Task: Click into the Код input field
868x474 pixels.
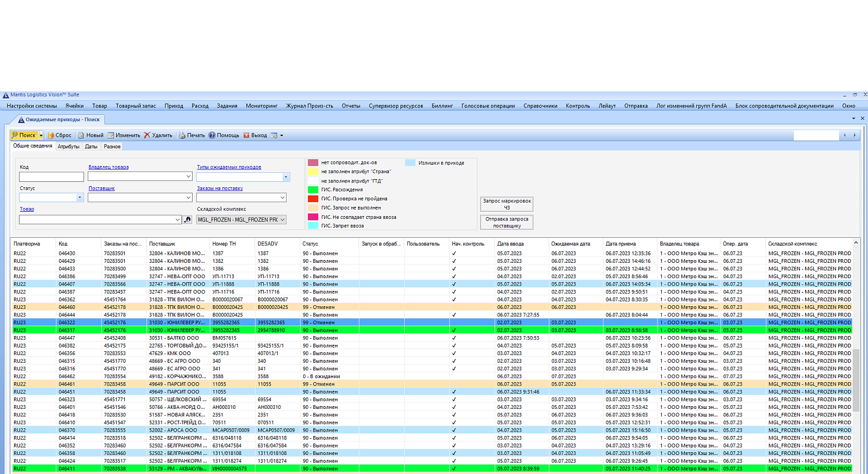Action: pos(52,177)
